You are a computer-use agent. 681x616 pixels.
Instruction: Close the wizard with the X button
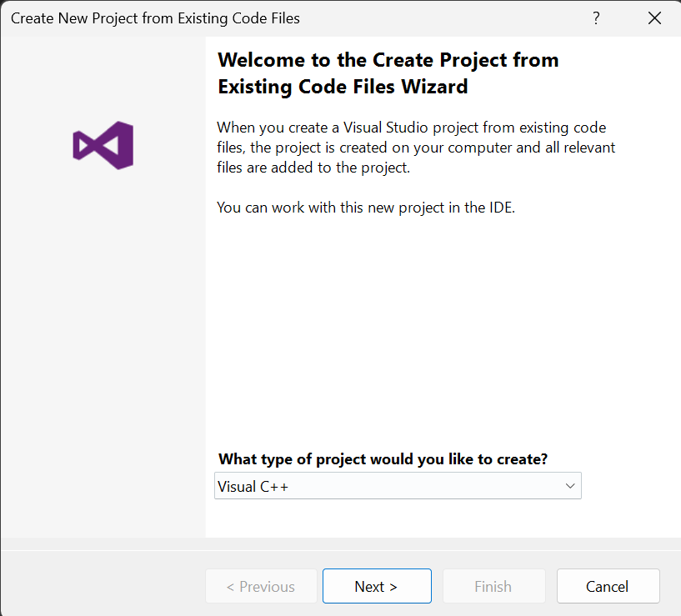click(x=654, y=18)
